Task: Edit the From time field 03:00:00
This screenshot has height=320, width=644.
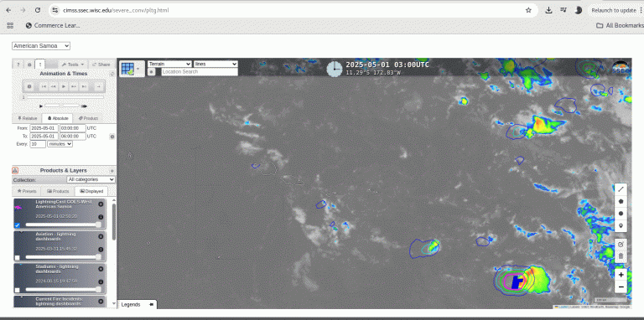Action: pyautogui.click(x=73, y=128)
